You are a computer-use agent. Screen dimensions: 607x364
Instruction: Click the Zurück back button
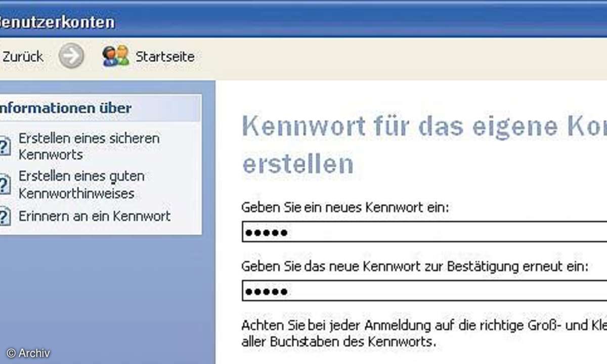click(23, 57)
